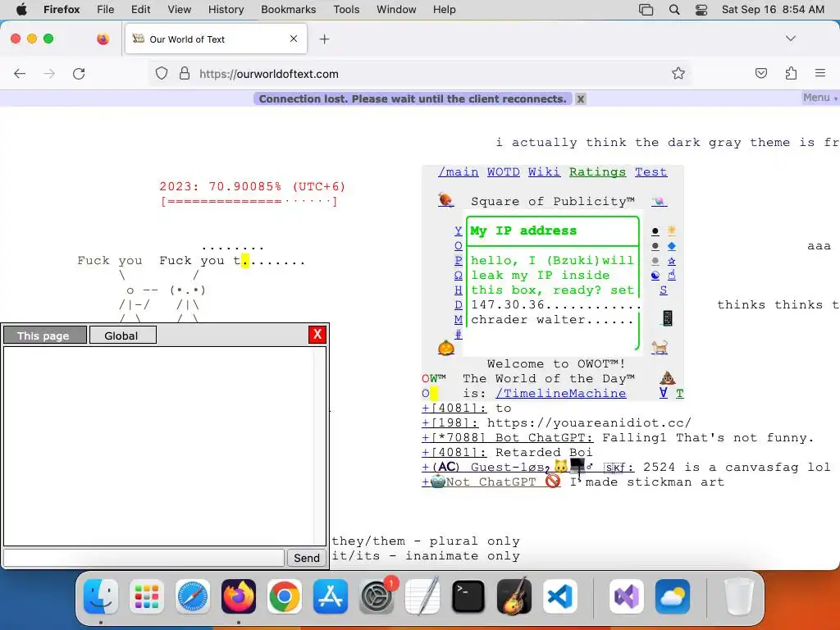Follow the /main link
The image size is (840, 630).
tap(458, 172)
